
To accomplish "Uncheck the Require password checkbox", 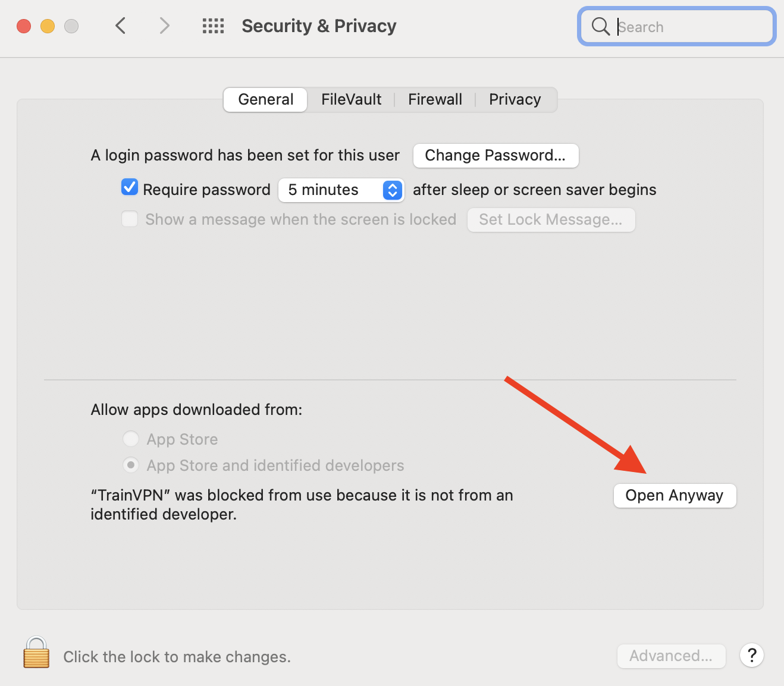I will (x=130, y=188).
